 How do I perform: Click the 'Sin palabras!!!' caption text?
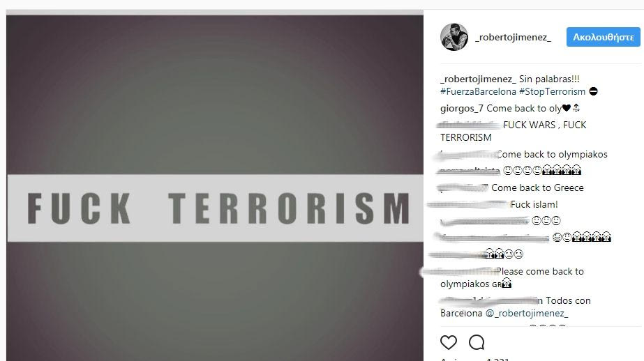[549, 79]
